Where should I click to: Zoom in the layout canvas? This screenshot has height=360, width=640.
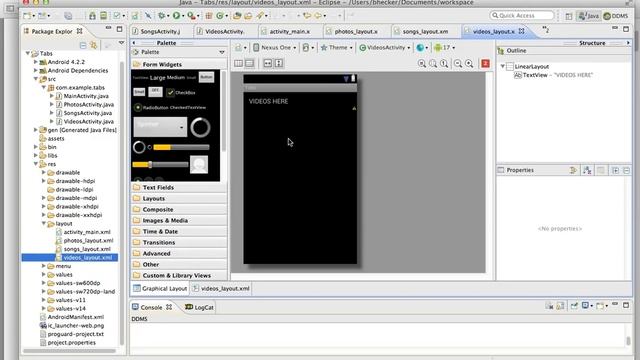pos(469,64)
